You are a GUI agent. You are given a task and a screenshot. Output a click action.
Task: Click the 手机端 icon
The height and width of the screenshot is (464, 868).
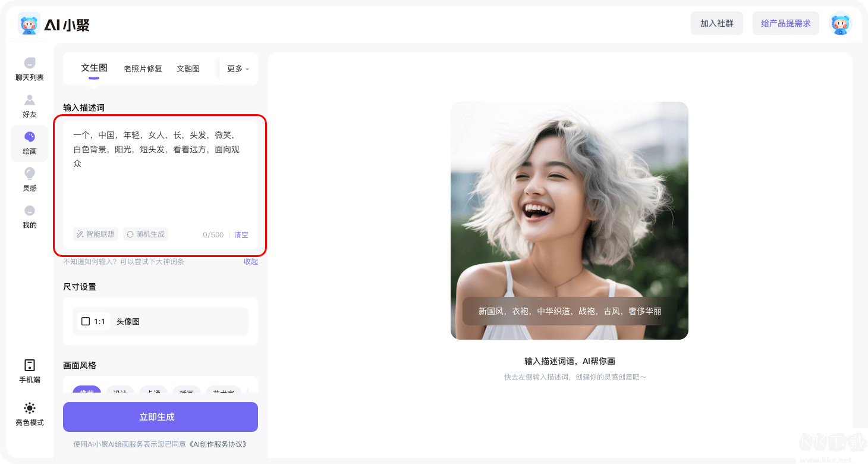pyautogui.click(x=29, y=369)
